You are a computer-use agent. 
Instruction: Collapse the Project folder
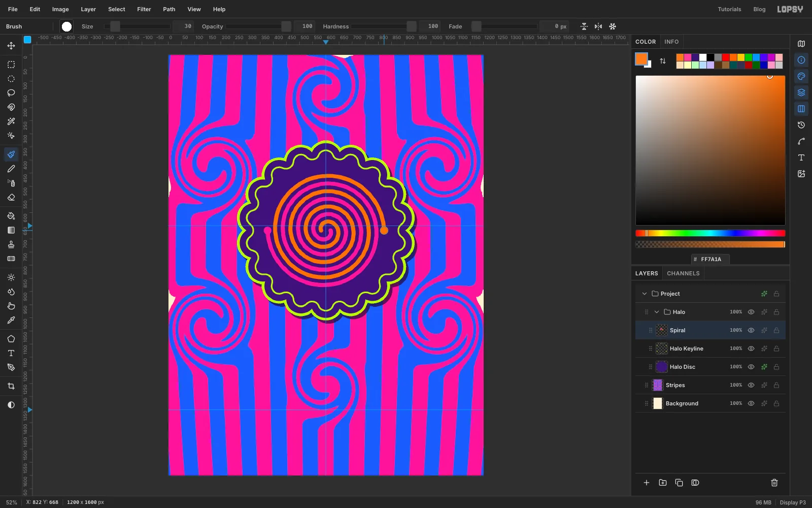point(645,294)
